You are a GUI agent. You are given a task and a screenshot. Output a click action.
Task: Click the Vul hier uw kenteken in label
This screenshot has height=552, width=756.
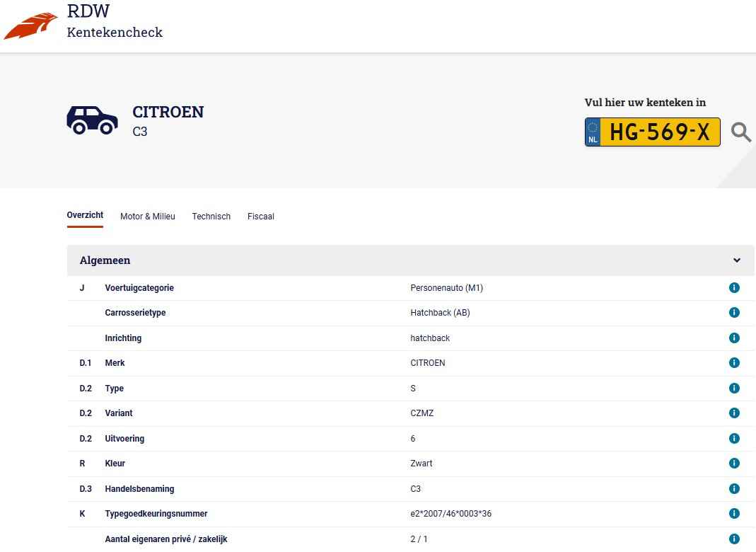coord(645,103)
